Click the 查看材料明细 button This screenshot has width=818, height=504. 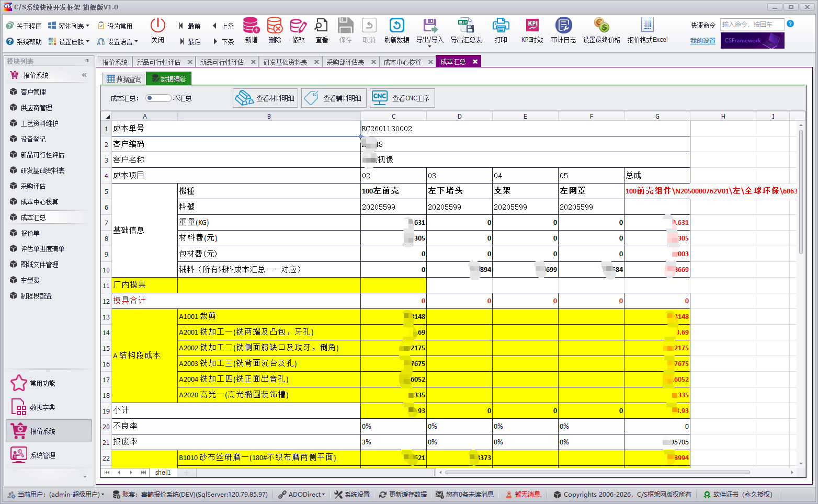[x=265, y=98]
